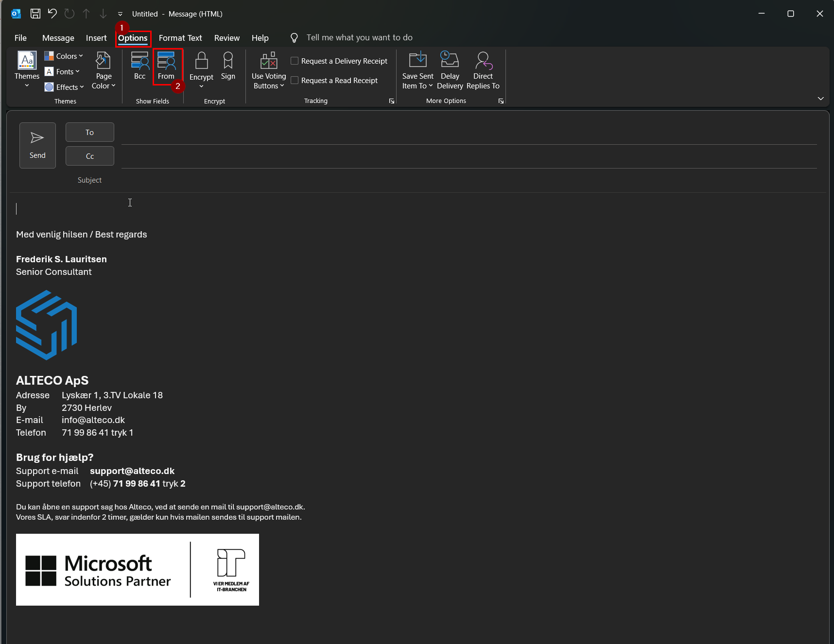Click the lightbulb Tell Me icon
834x644 pixels.
(x=294, y=38)
